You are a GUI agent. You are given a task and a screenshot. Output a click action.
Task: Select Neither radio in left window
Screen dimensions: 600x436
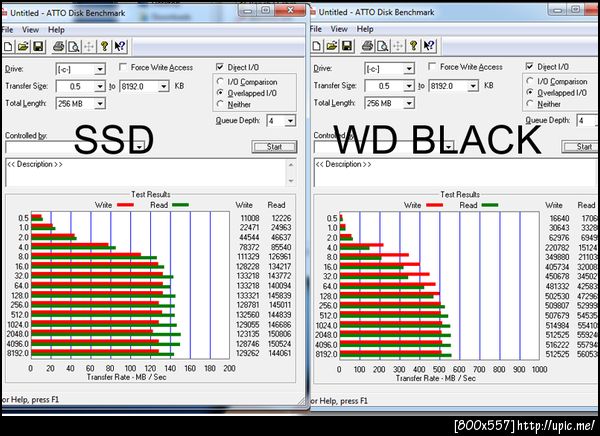tap(220, 104)
